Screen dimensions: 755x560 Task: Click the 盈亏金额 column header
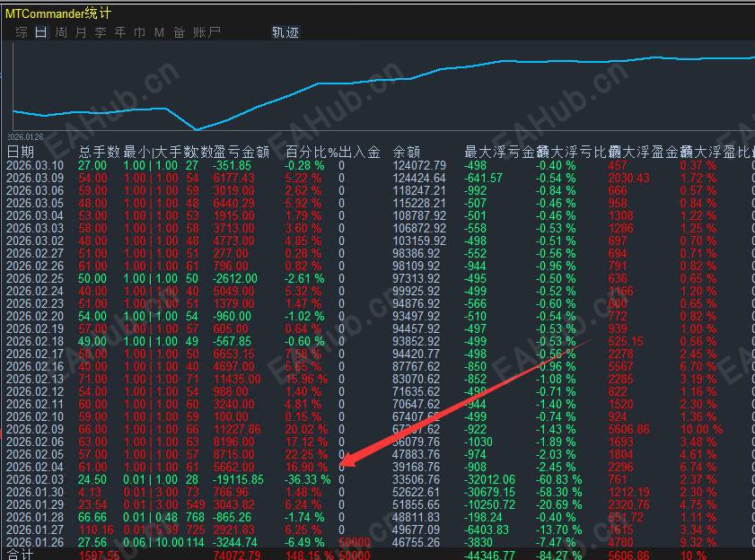(x=241, y=153)
